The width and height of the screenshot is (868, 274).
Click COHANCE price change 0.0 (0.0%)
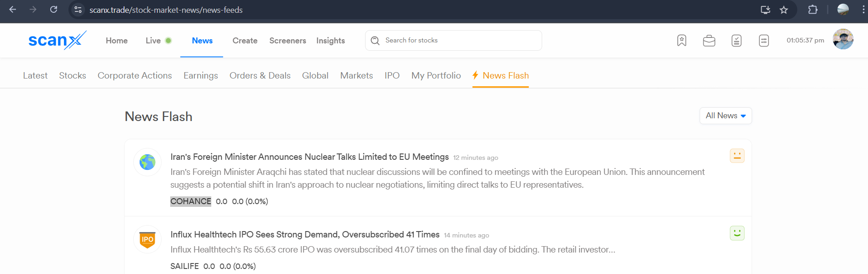250,201
